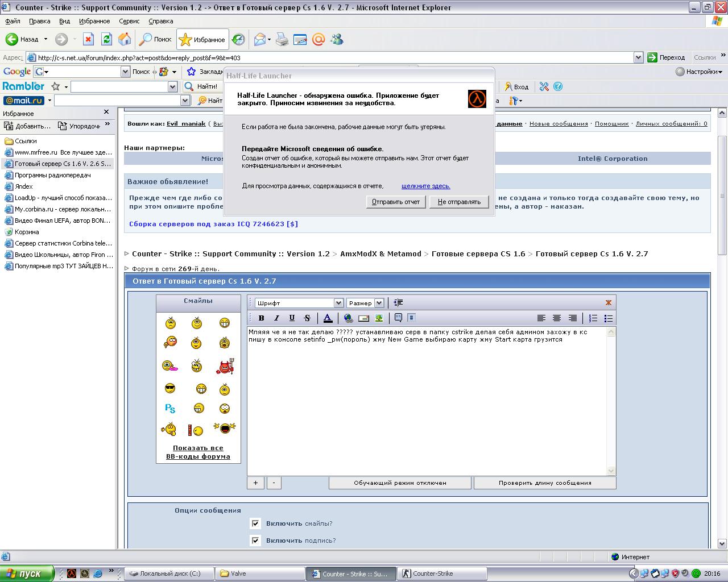Insert code block with # icon
The image size is (728, 582).
tap(411, 318)
